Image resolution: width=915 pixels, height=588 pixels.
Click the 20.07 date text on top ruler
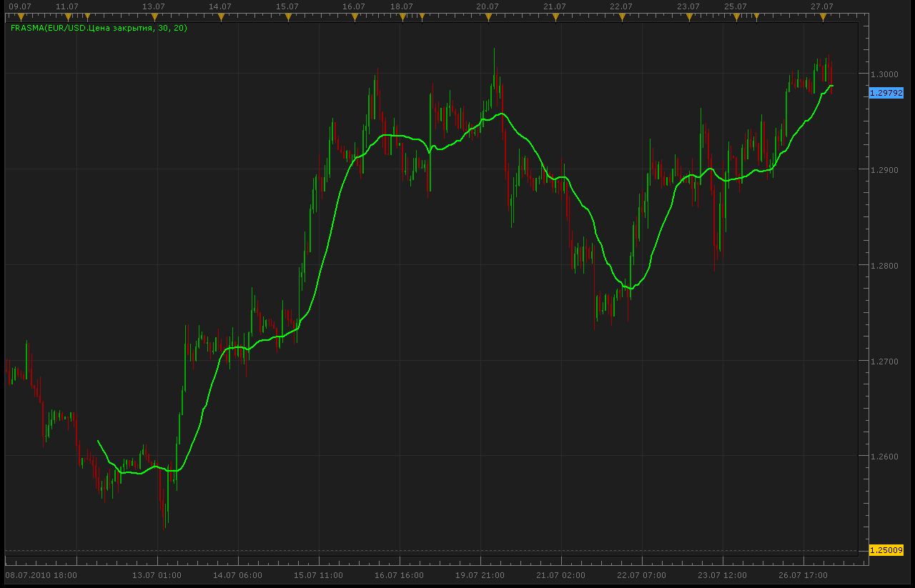(487, 6)
